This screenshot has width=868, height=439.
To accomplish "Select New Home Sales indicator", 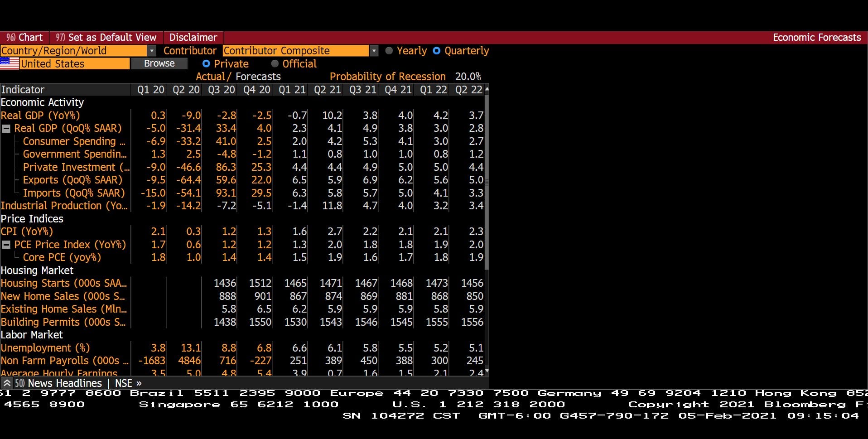I will click(x=63, y=296).
